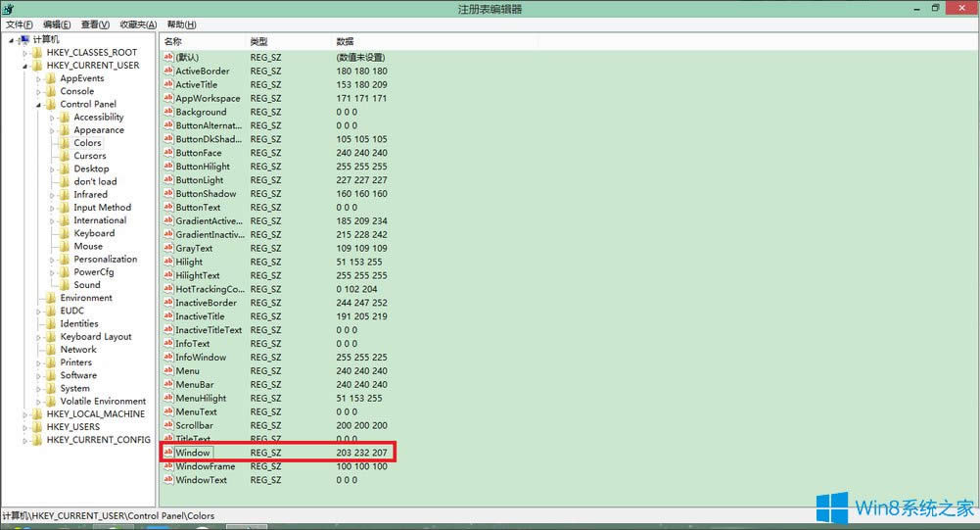The height and width of the screenshot is (530, 980).
Task: Click the string icon beside Background
Action: [168, 112]
